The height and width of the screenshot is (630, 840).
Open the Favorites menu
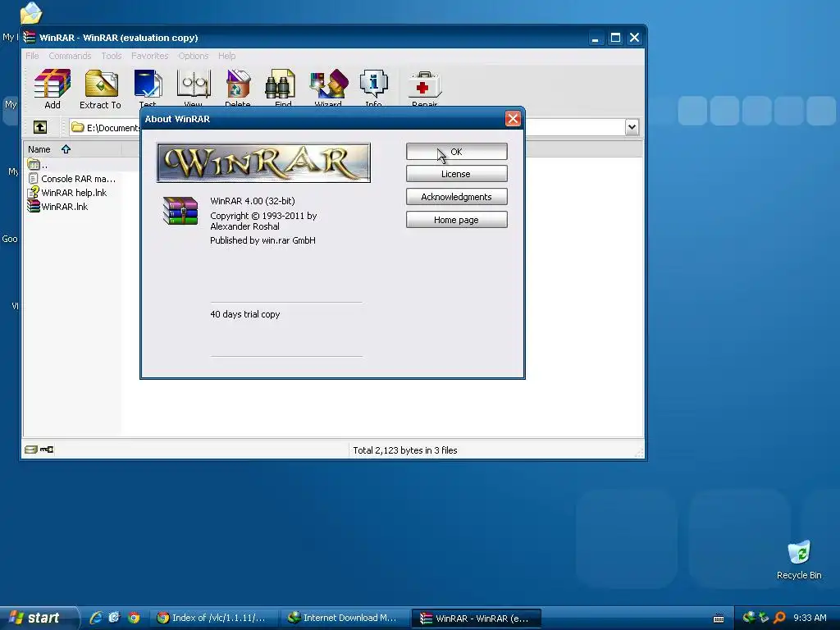(x=149, y=56)
